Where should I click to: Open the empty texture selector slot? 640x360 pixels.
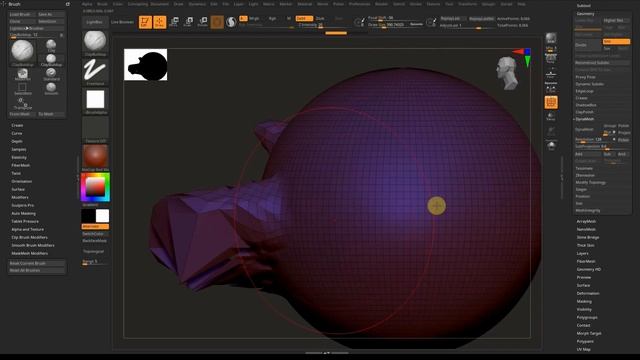tap(95, 129)
